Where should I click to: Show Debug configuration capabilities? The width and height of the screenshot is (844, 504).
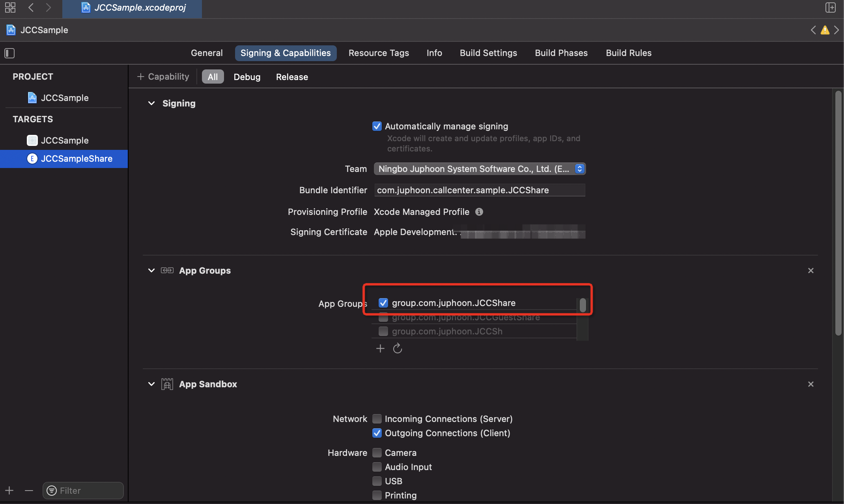pyautogui.click(x=247, y=77)
